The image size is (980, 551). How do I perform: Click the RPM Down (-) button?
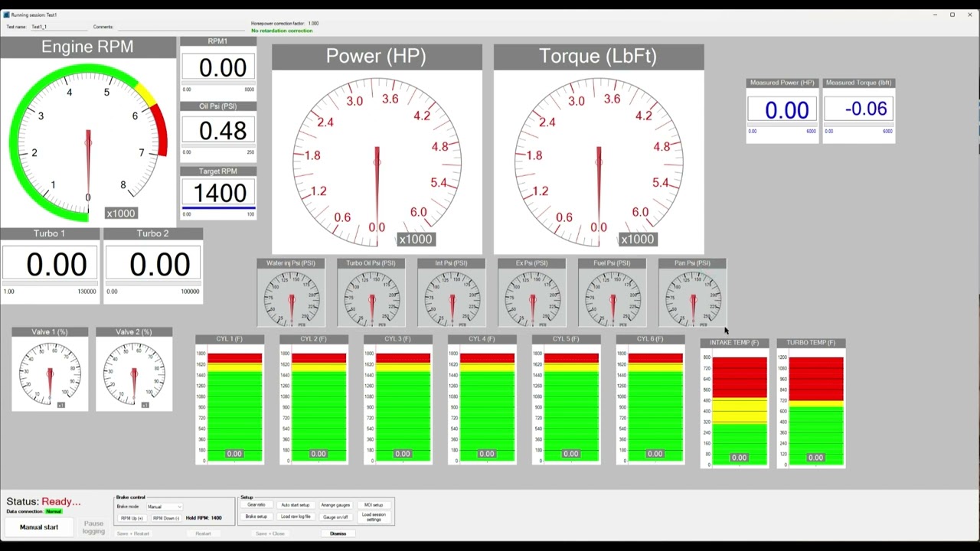[x=165, y=518]
